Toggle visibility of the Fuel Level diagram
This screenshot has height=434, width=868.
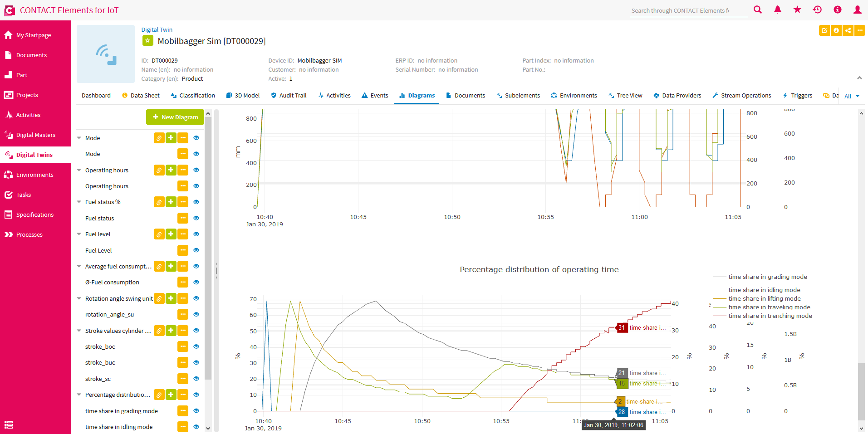coord(196,250)
